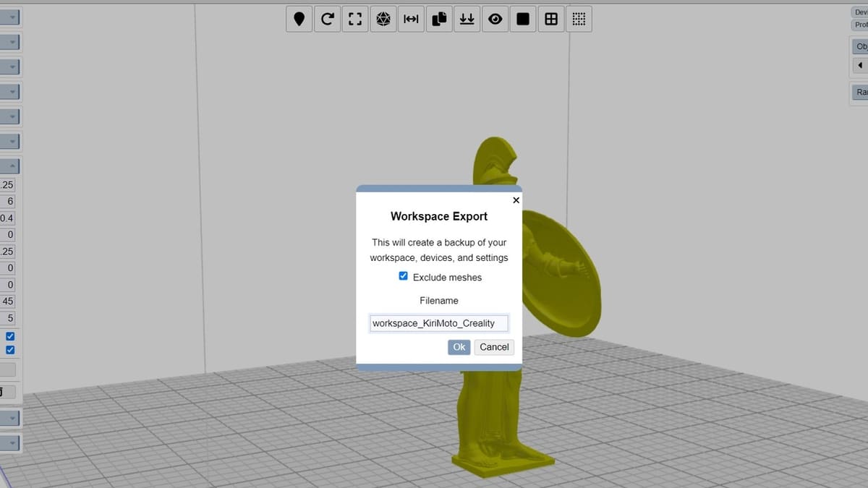The height and width of the screenshot is (488, 868).
Task: Click the backup description text in the dialog
Action: [x=439, y=249]
